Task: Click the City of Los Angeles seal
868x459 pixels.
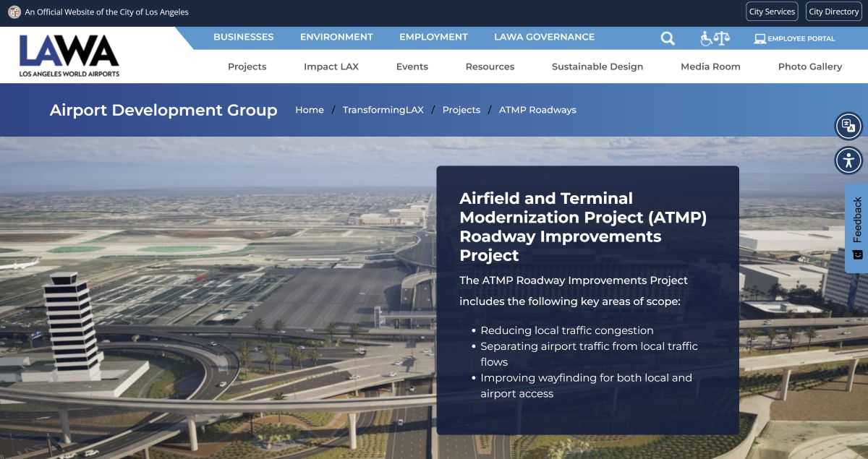Action: click(x=14, y=12)
